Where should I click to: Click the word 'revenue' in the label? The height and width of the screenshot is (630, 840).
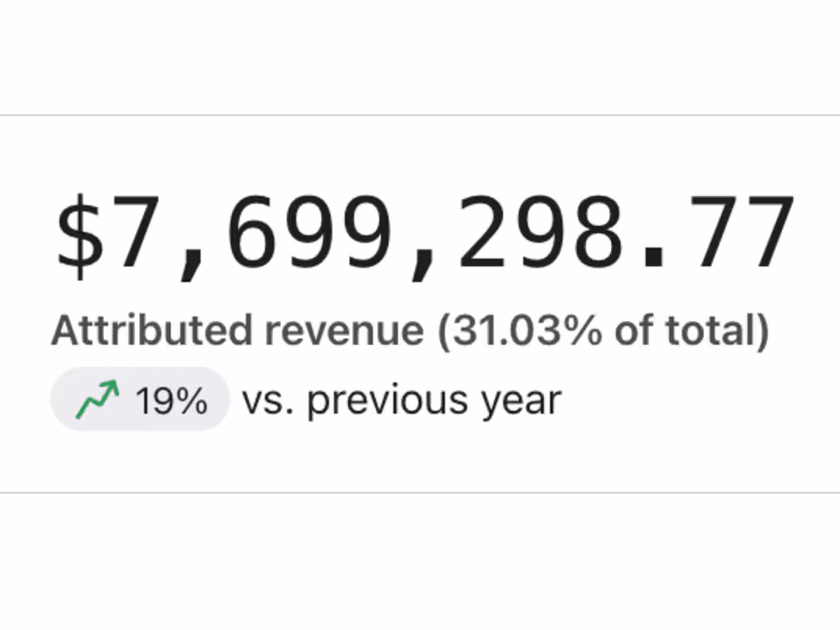[344, 330]
